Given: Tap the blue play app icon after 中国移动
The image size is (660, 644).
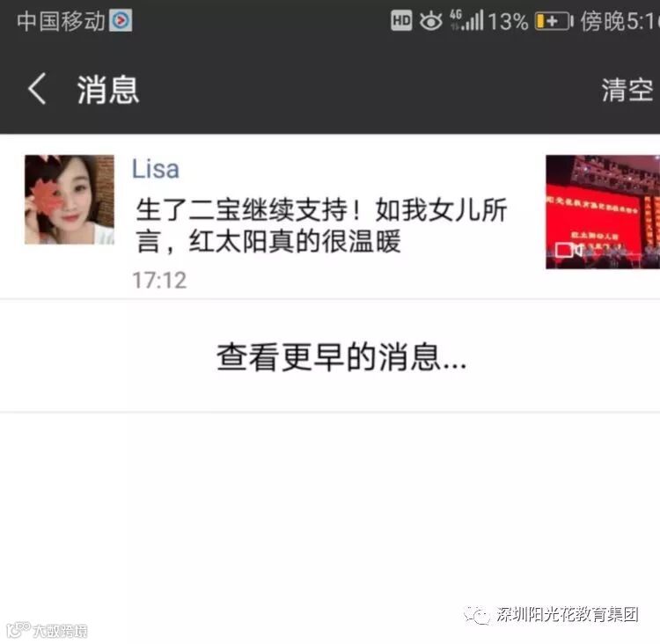Looking at the screenshot, I should [121, 20].
